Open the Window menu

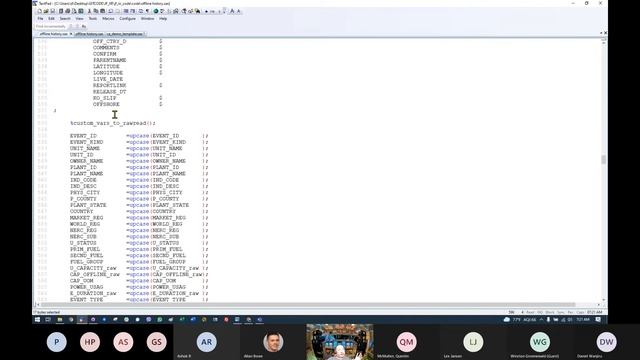[147, 19]
